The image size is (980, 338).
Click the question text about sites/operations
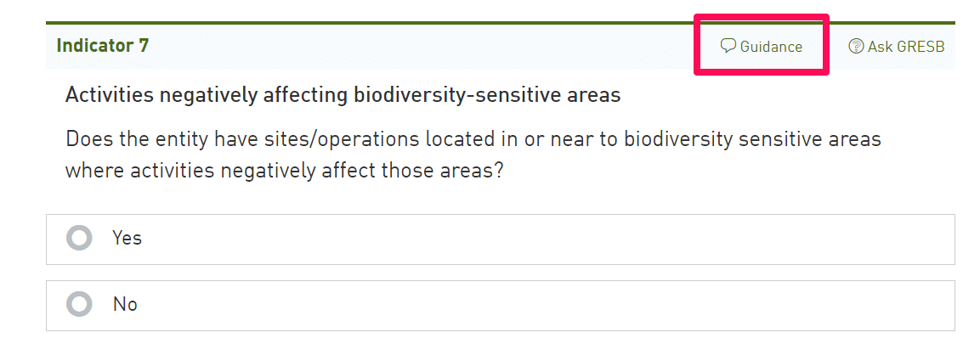point(473,155)
